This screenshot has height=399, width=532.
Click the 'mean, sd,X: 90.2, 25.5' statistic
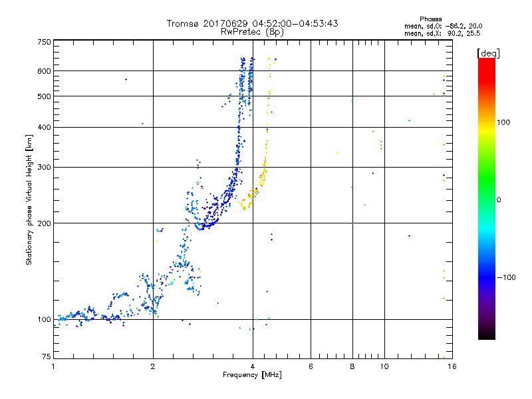(x=442, y=33)
